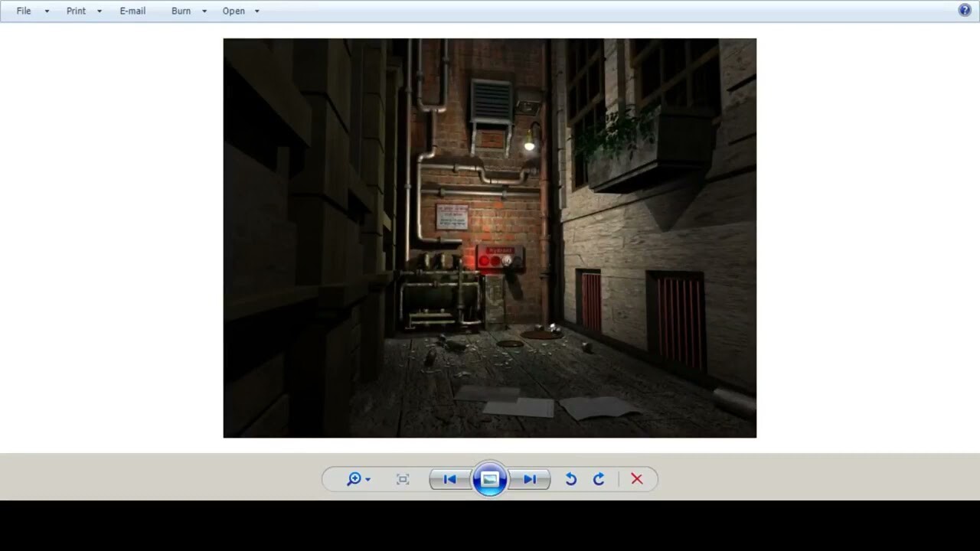The image size is (980, 551).
Task: Open the Burn menu chevron
Action: (204, 11)
